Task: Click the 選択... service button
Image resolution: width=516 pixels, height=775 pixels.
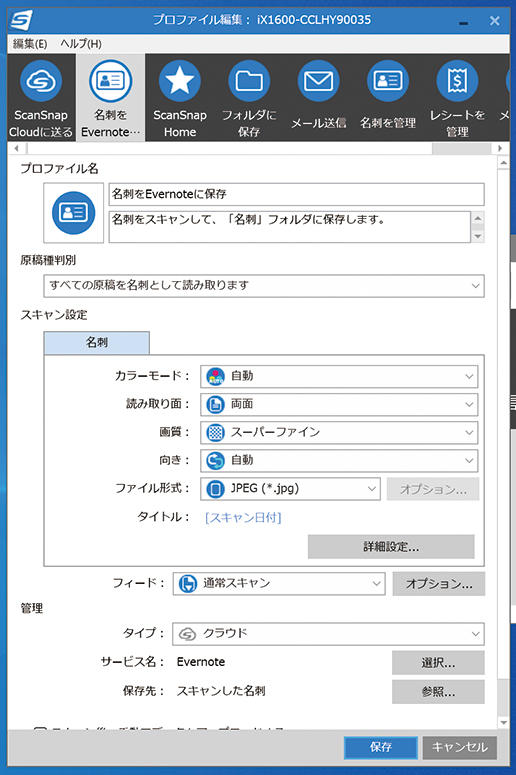Action: 438,663
